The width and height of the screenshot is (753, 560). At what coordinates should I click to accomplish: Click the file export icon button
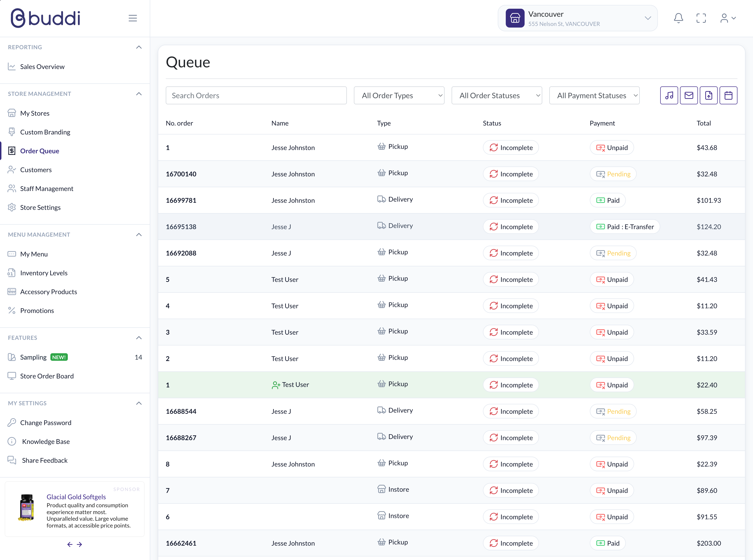(708, 96)
